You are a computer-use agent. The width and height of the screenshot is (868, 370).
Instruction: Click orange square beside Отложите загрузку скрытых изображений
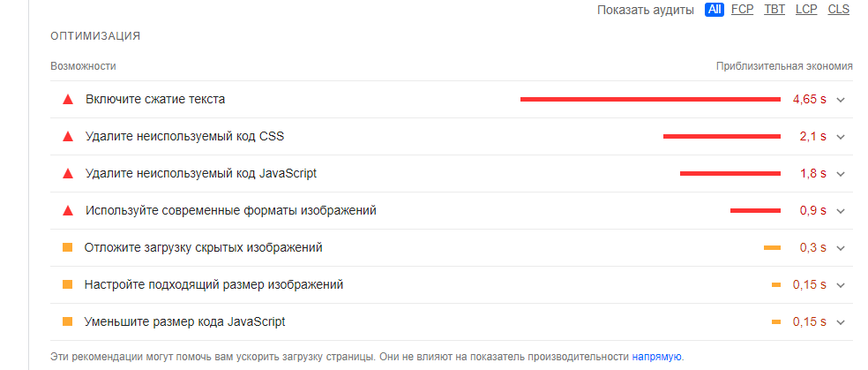68,247
